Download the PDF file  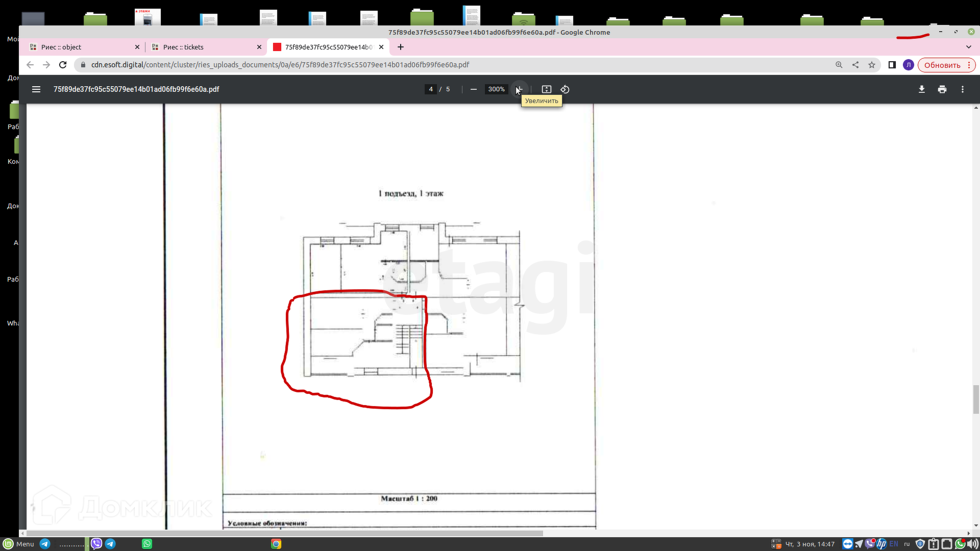[x=922, y=89]
